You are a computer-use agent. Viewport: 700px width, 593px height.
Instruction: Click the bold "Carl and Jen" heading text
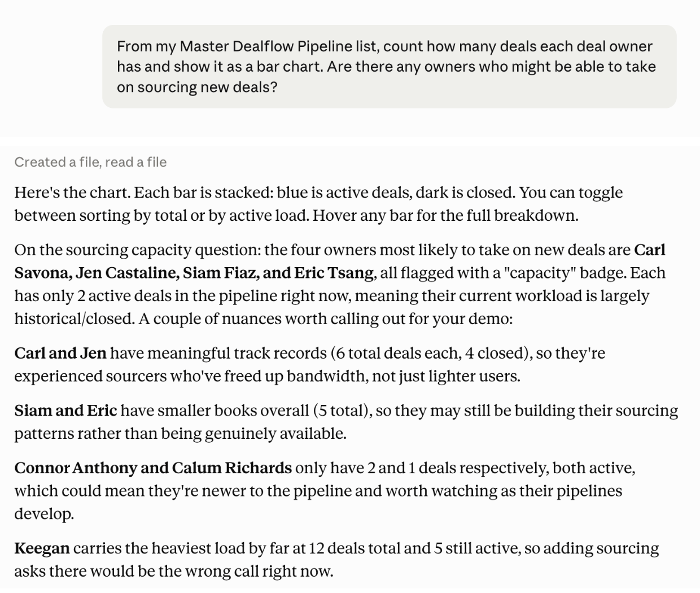click(x=60, y=353)
